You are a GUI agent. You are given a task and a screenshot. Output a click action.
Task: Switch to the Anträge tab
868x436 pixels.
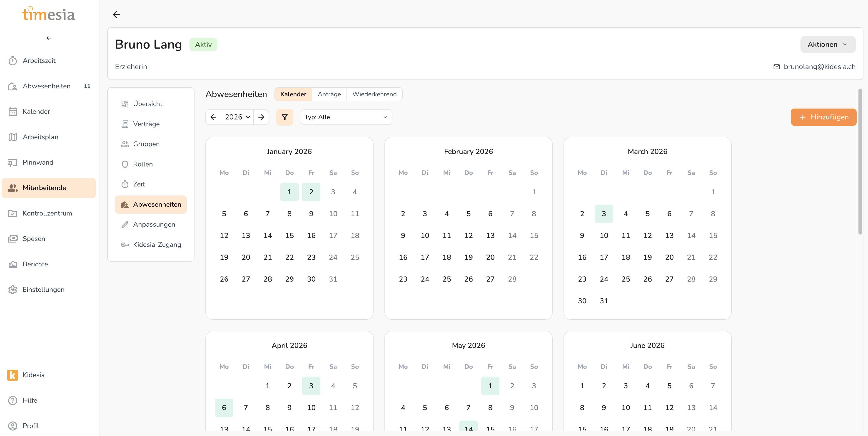[x=329, y=94]
